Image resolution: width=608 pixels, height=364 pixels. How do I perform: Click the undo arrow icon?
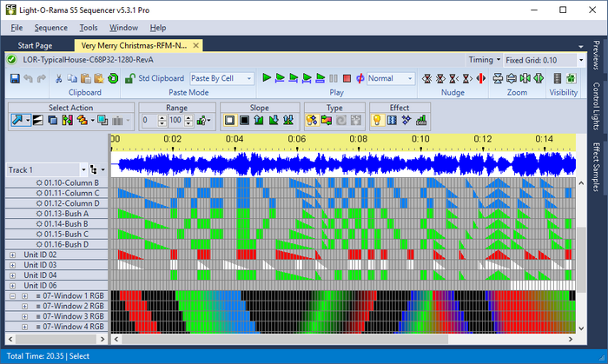tap(29, 78)
